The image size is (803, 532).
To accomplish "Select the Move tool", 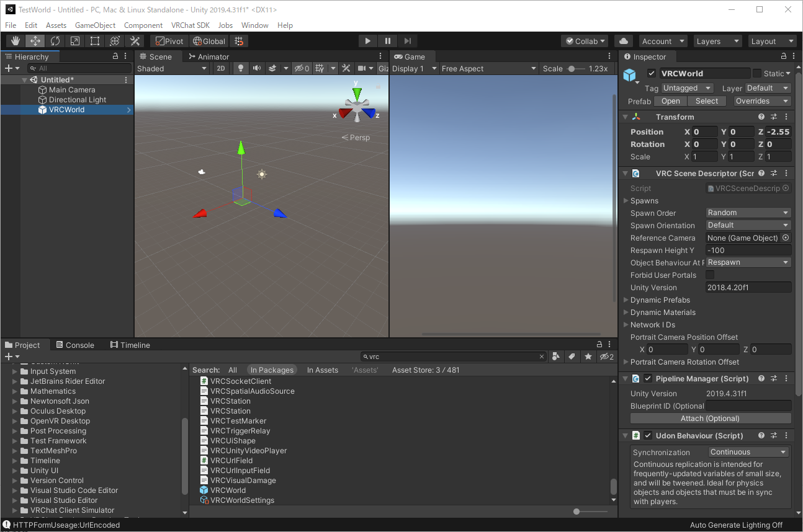I will pyautogui.click(x=35, y=41).
